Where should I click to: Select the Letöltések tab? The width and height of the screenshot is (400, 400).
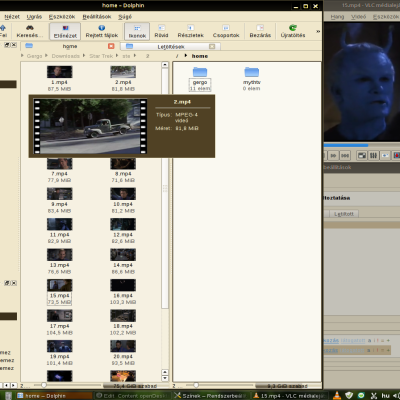[x=171, y=46]
